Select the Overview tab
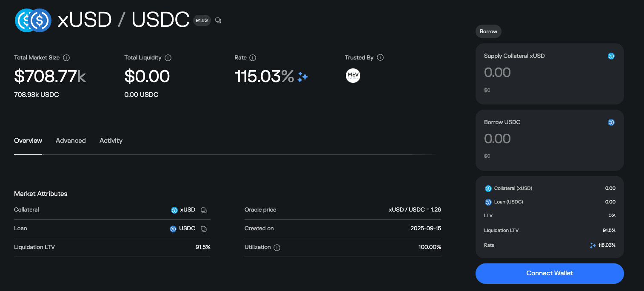 pos(28,140)
